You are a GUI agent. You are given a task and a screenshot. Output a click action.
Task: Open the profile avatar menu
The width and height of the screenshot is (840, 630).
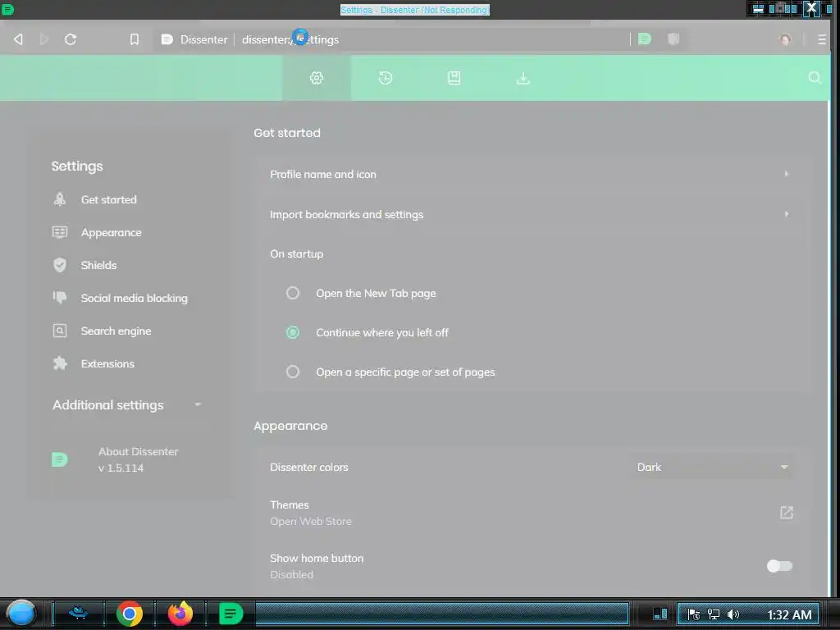tap(785, 39)
